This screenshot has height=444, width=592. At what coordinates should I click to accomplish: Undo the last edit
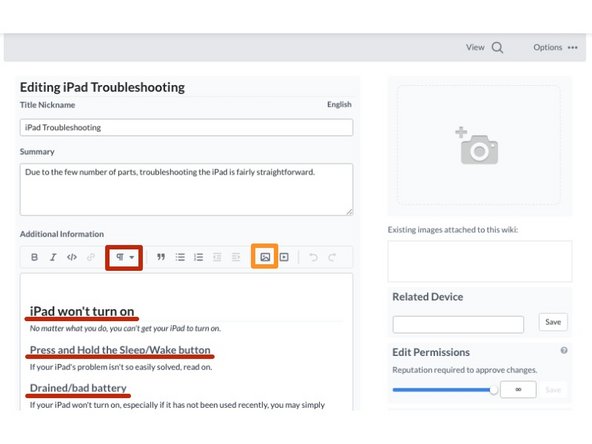tap(313, 257)
